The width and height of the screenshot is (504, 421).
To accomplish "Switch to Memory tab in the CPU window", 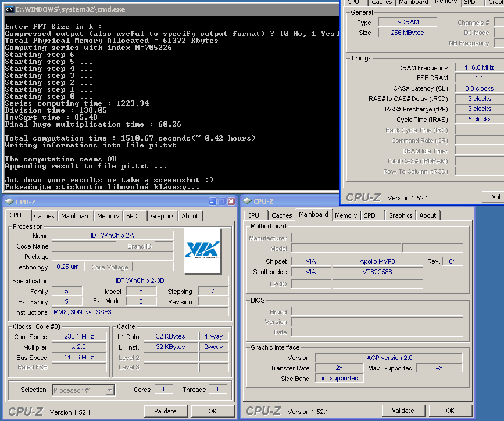I will tap(108, 216).
